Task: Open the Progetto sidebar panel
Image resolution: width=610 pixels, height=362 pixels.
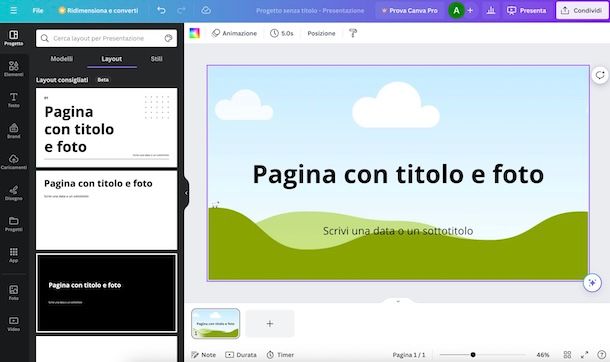Action: [x=14, y=38]
